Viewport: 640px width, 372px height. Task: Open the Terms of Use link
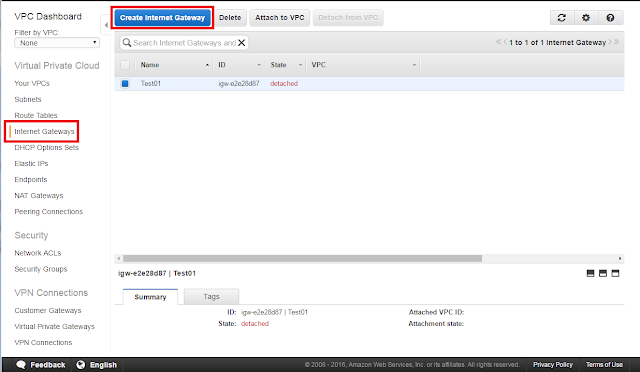click(604, 365)
